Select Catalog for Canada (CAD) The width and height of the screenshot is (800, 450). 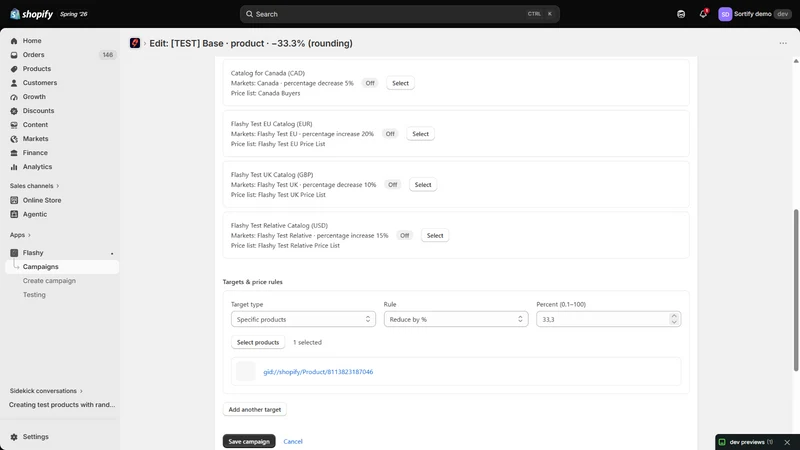pos(400,83)
